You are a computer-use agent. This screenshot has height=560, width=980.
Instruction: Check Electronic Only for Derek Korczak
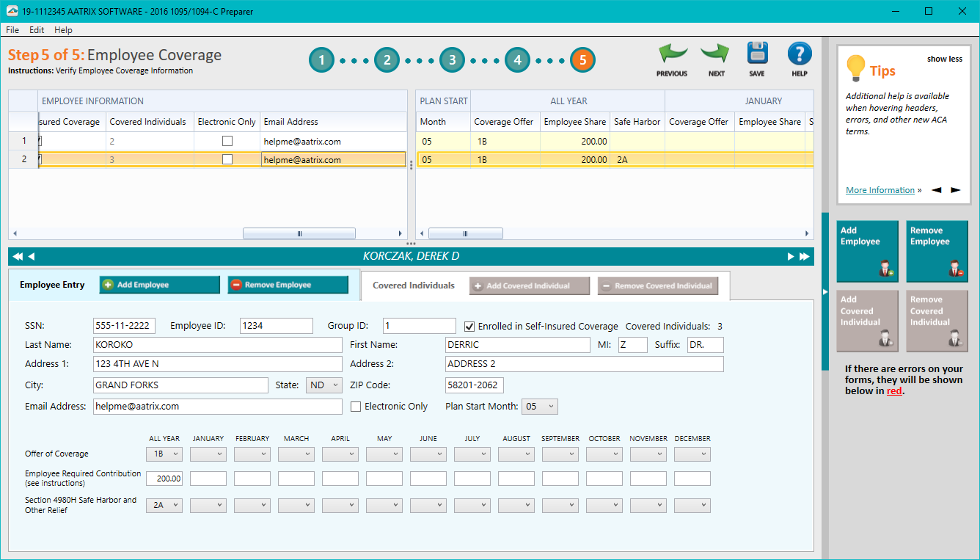[356, 406]
